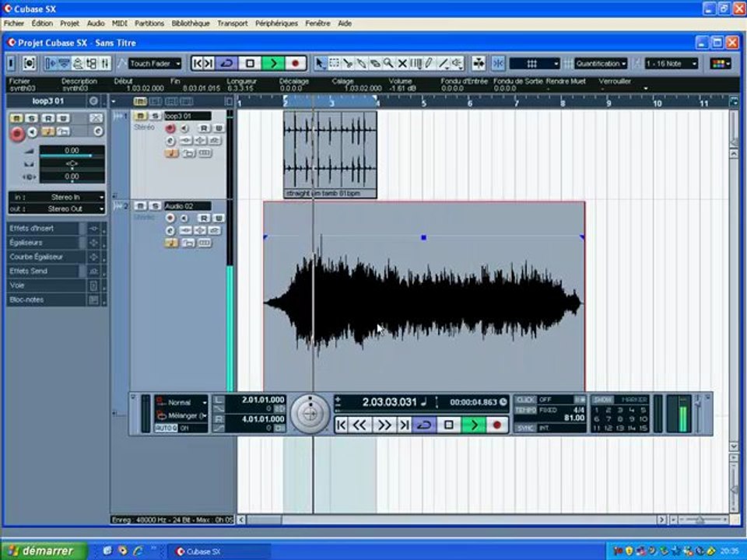This screenshot has height=560, width=747.
Task: Open the Mixer from the toolbar
Action: (105, 63)
